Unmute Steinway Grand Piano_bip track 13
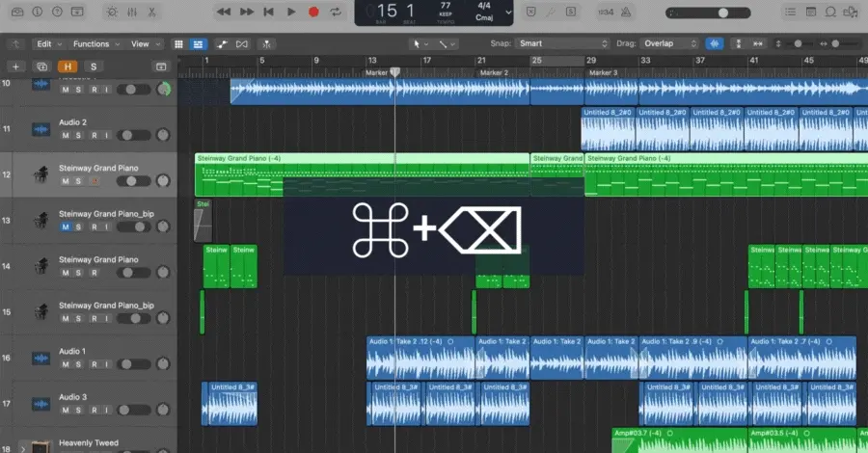The width and height of the screenshot is (868, 453). point(66,226)
